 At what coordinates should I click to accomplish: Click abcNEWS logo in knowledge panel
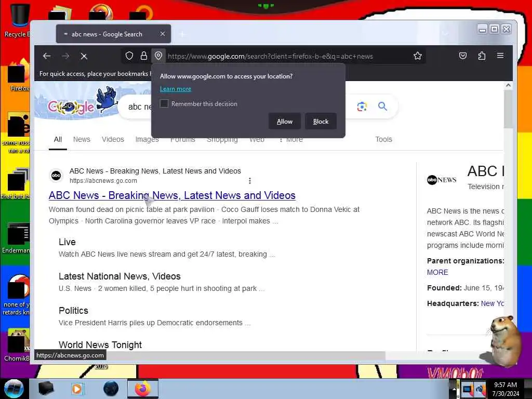point(442,180)
